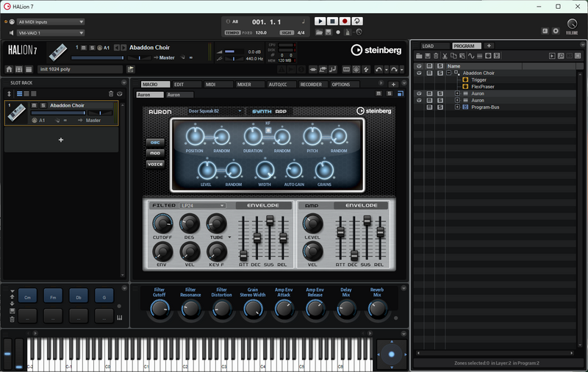The width and height of the screenshot is (588, 372).
Task: Switch to the EDIT tab
Action: click(187, 85)
